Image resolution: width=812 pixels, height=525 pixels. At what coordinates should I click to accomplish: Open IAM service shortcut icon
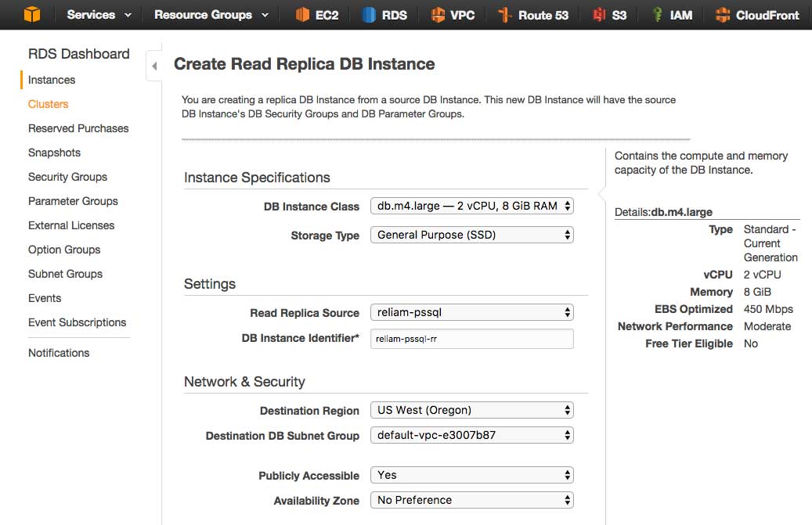(x=658, y=15)
